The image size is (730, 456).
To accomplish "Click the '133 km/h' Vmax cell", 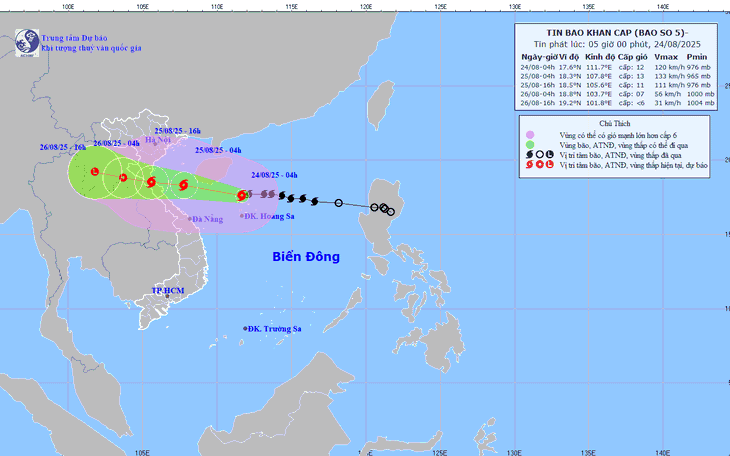I will pyautogui.click(x=669, y=76).
